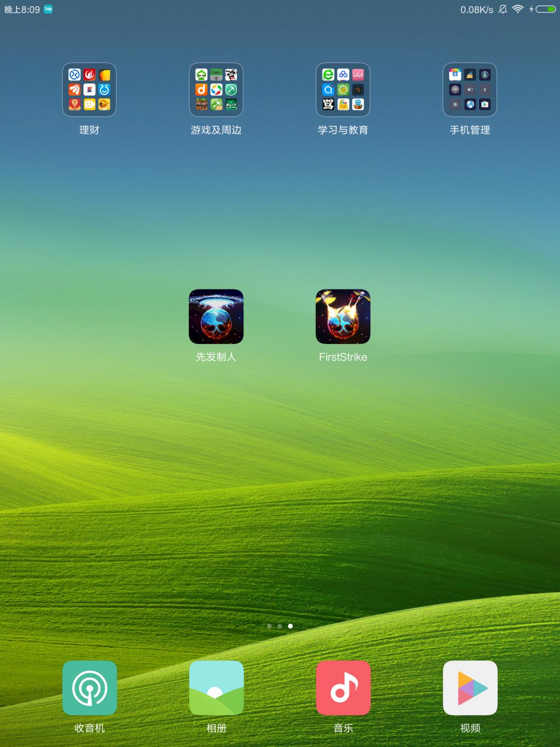Tap the 先发制人 label text
The image size is (560, 747).
click(216, 357)
